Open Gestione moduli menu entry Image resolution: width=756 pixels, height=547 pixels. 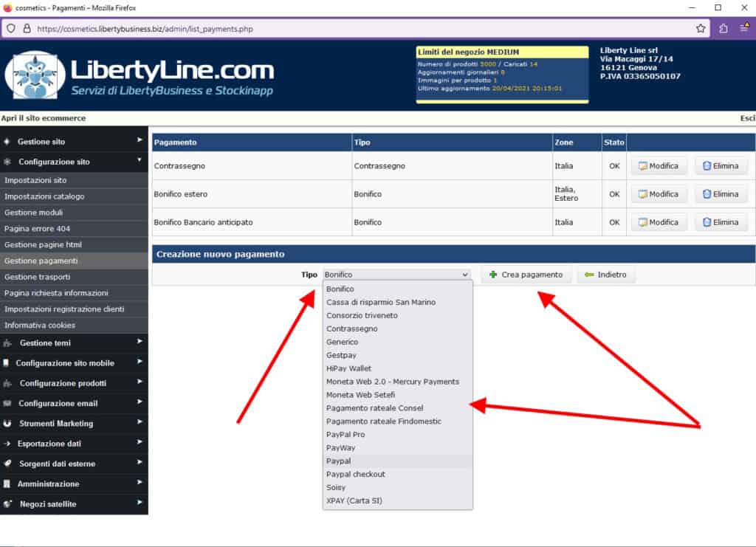click(x=75, y=213)
